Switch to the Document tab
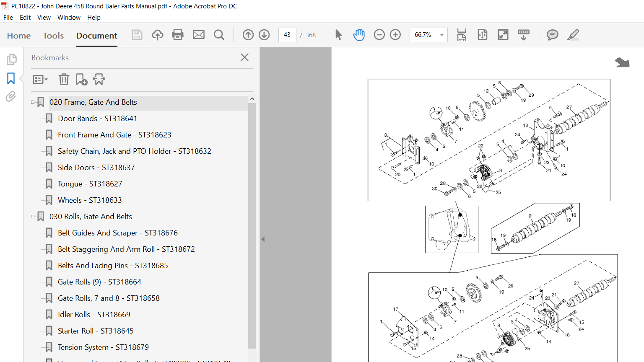The image size is (644, 362). pyautogui.click(x=97, y=36)
